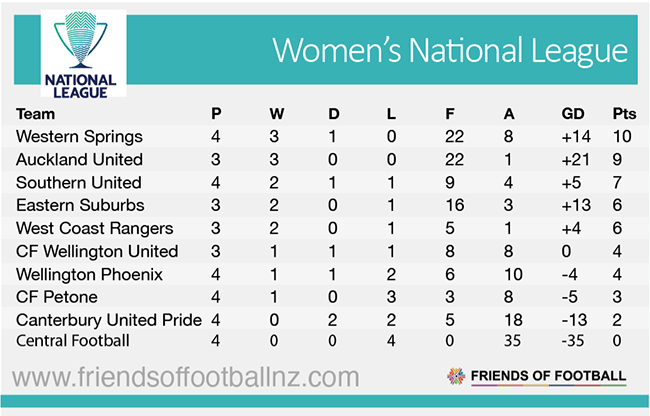Select the Southern United row name
This screenshot has height=416, width=650.
[79, 182]
